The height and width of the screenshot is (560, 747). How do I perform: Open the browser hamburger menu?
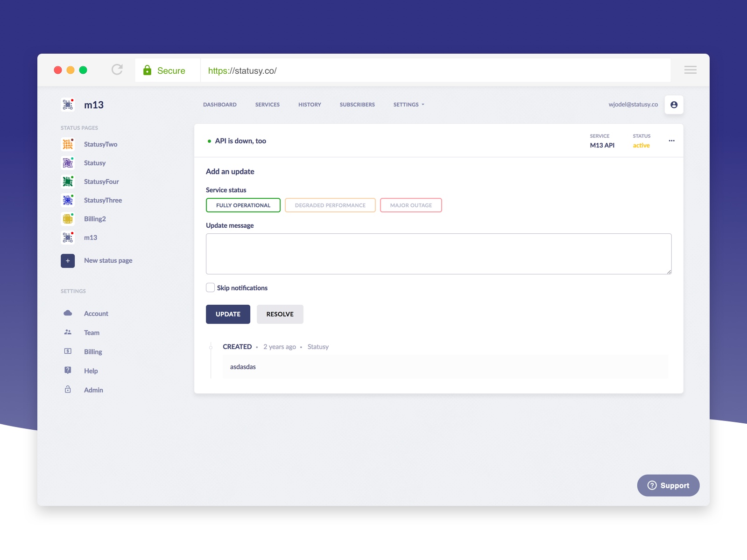point(690,70)
